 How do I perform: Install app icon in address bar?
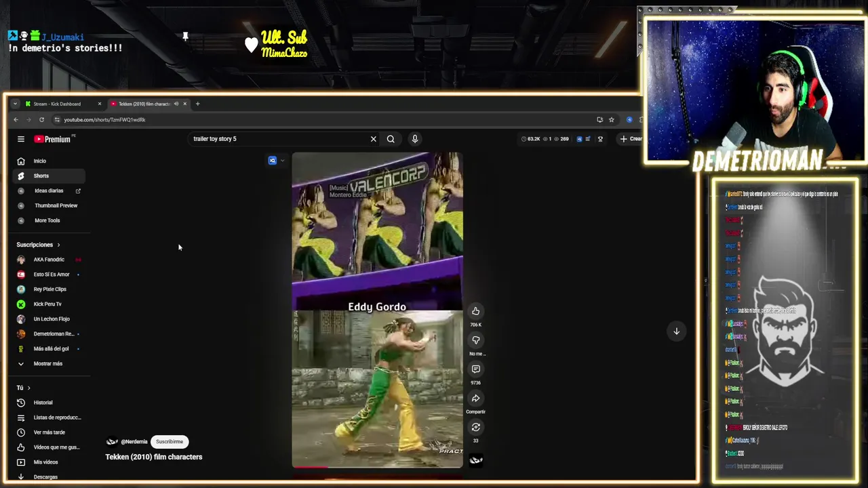599,120
